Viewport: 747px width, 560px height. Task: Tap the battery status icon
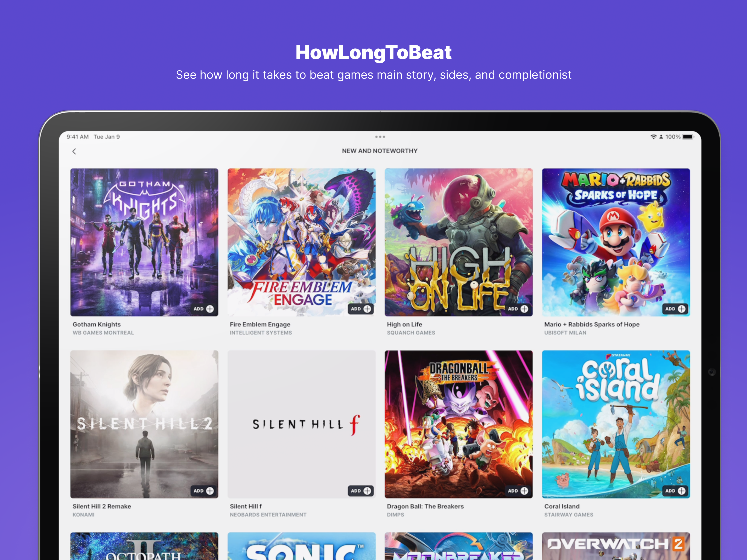point(688,137)
